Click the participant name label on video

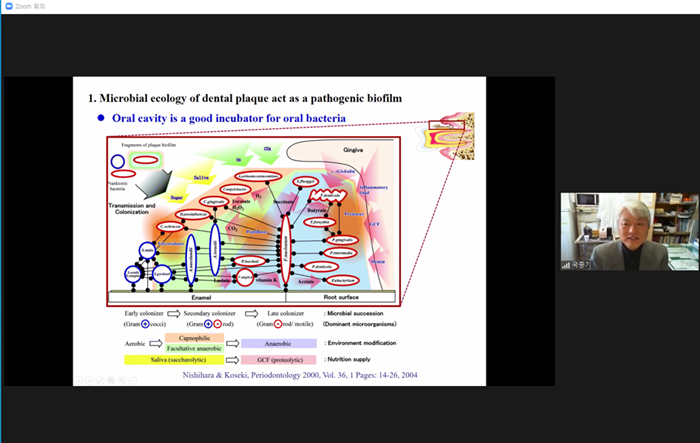click(x=581, y=265)
